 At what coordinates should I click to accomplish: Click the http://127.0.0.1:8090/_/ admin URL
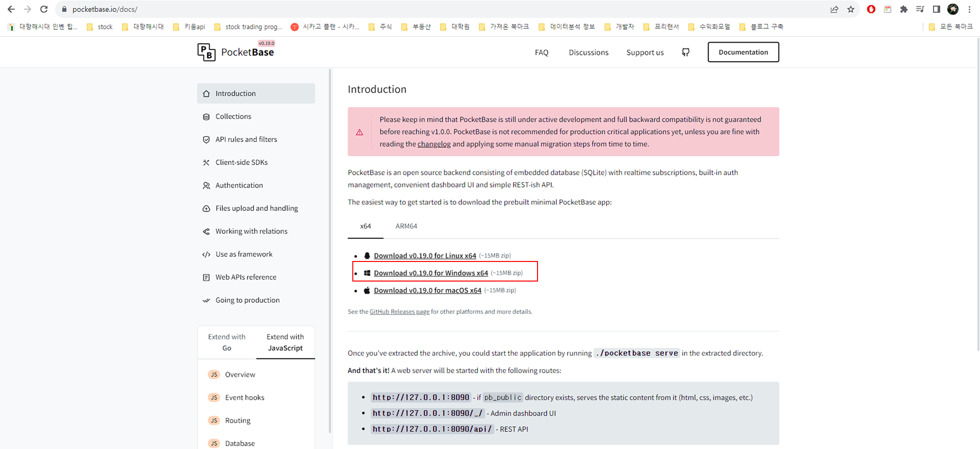click(x=428, y=413)
